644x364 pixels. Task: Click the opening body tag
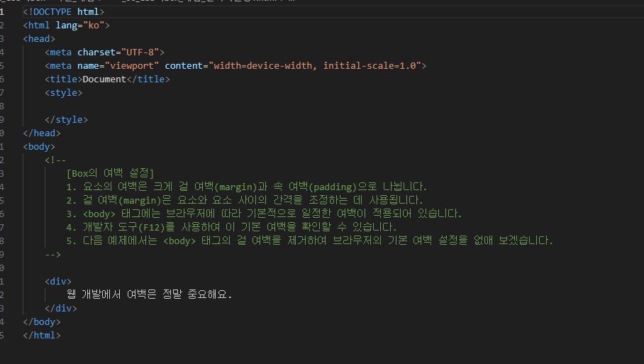point(39,147)
